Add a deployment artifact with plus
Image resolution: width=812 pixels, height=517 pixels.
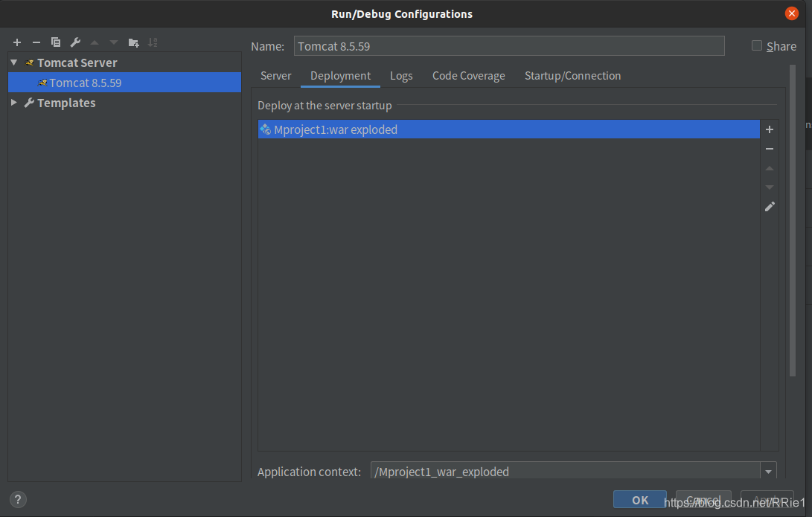(770, 129)
